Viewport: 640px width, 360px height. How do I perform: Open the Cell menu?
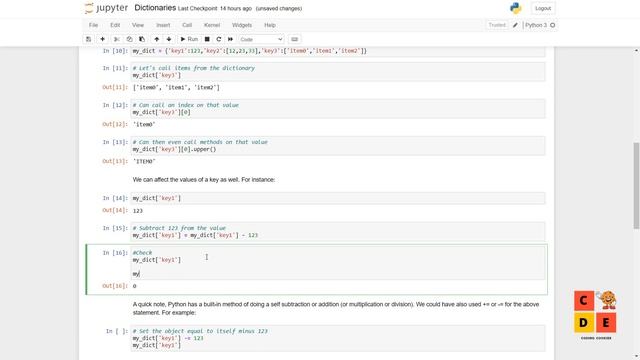187,25
